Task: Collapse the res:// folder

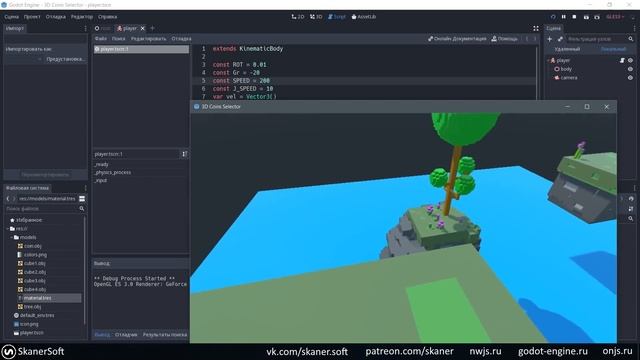Action: pyautogui.click(x=8, y=229)
